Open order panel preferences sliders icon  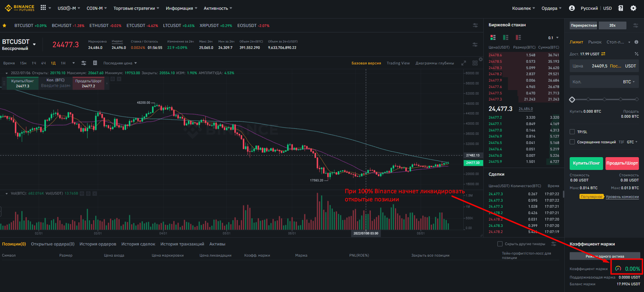(x=636, y=25)
